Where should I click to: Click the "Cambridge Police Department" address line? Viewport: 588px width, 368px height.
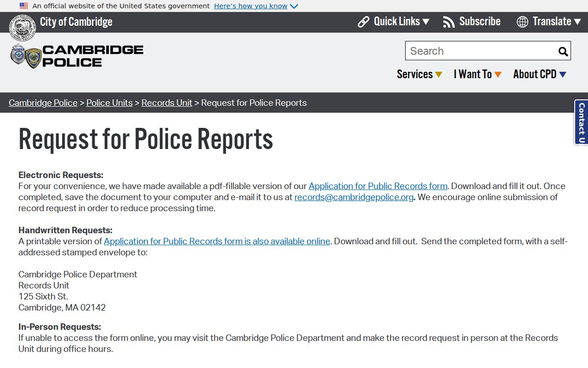pyautogui.click(x=78, y=274)
